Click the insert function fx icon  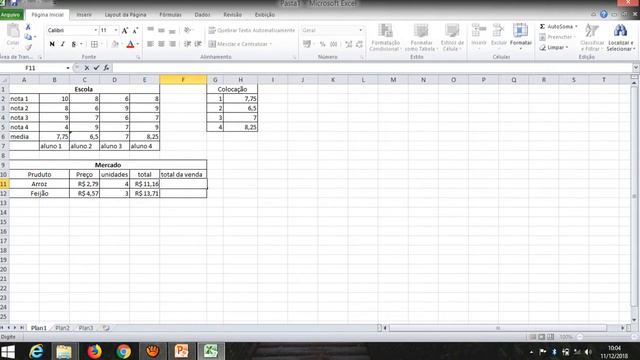click(x=106, y=68)
